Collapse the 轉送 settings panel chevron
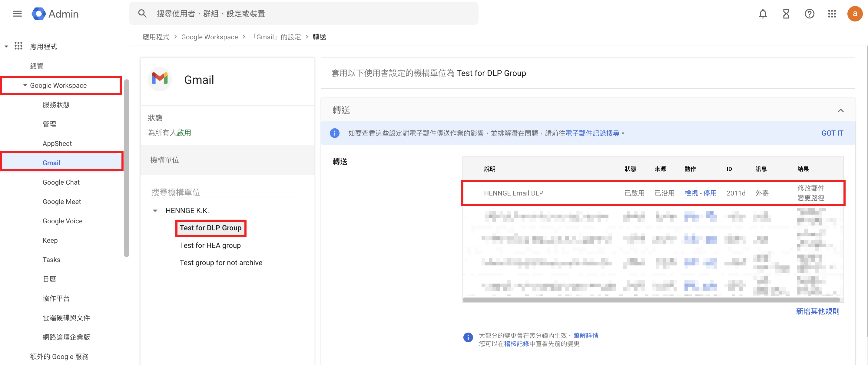Image resolution: width=868 pixels, height=365 pixels. 841,110
